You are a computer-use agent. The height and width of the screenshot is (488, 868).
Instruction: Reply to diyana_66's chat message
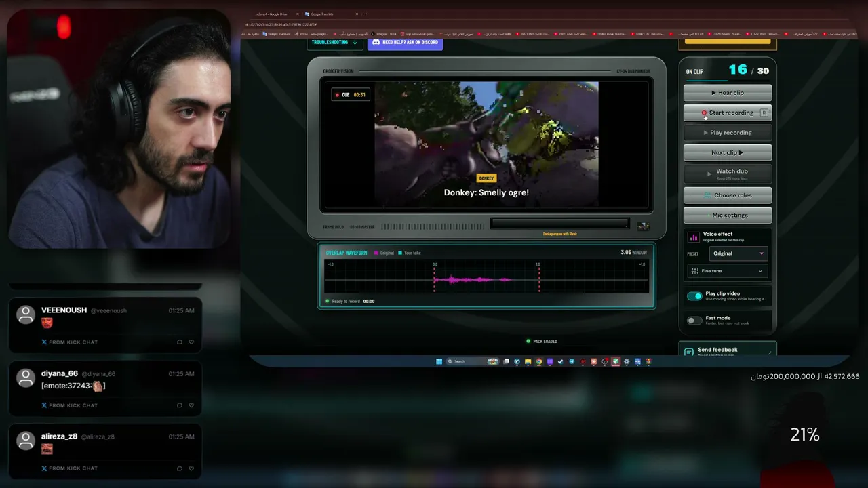pos(180,405)
